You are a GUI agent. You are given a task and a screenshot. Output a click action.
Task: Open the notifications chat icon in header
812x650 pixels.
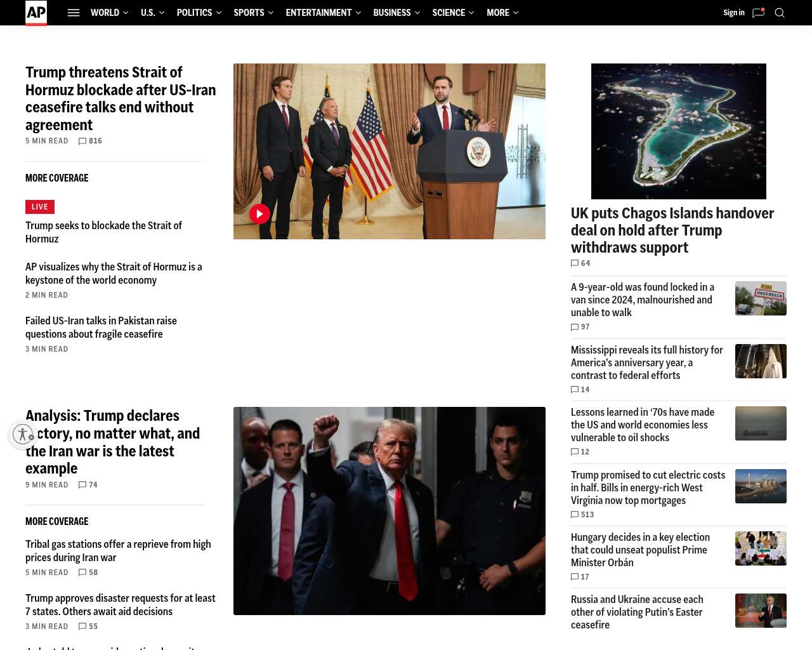pos(758,13)
